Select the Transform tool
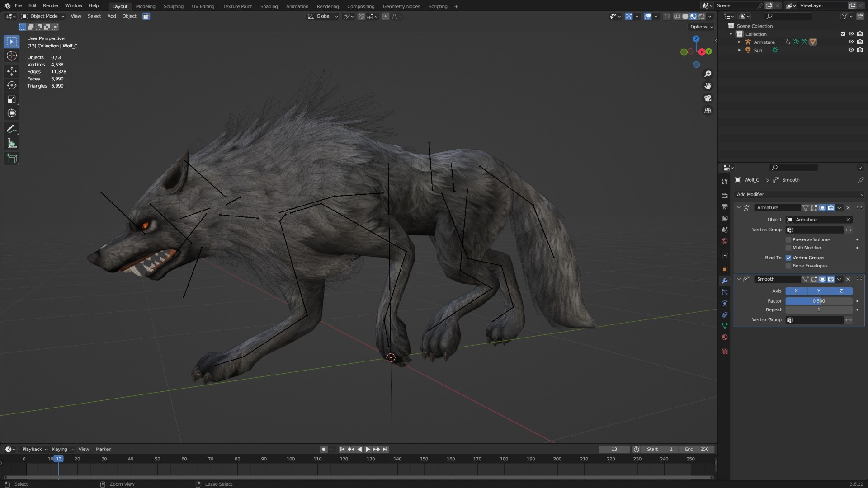This screenshot has width=868, height=488. [12, 113]
